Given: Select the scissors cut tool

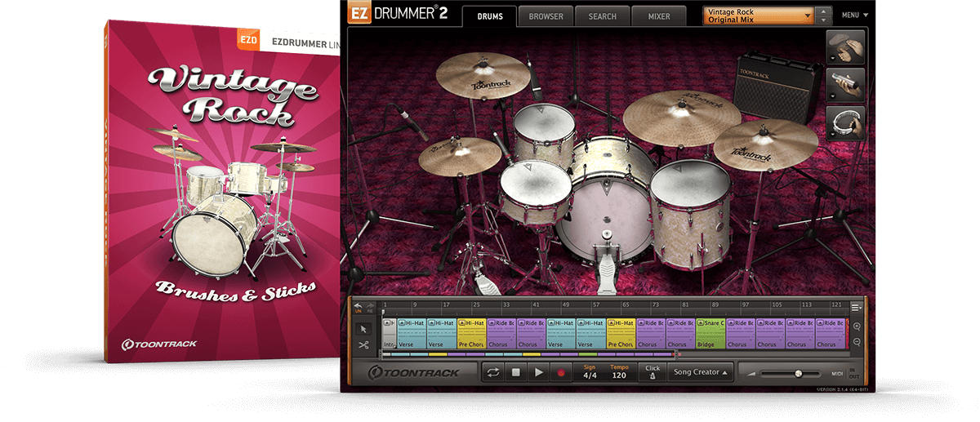Looking at the screenshot, I should pos(364,345).
